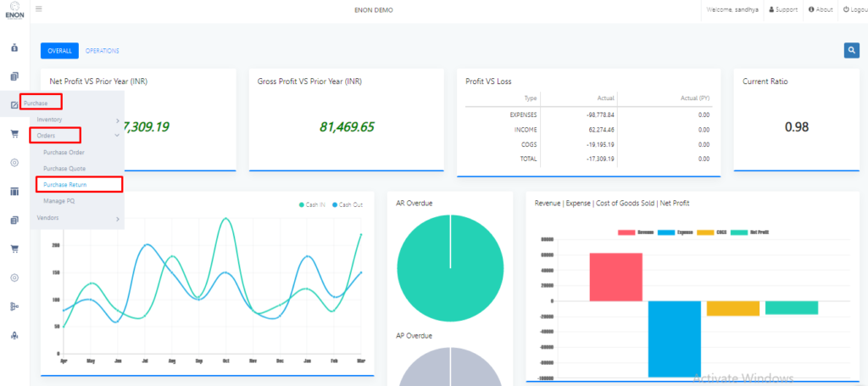
Task: Click the lower shopping cart sidebar icon
Action: [15, 249]
